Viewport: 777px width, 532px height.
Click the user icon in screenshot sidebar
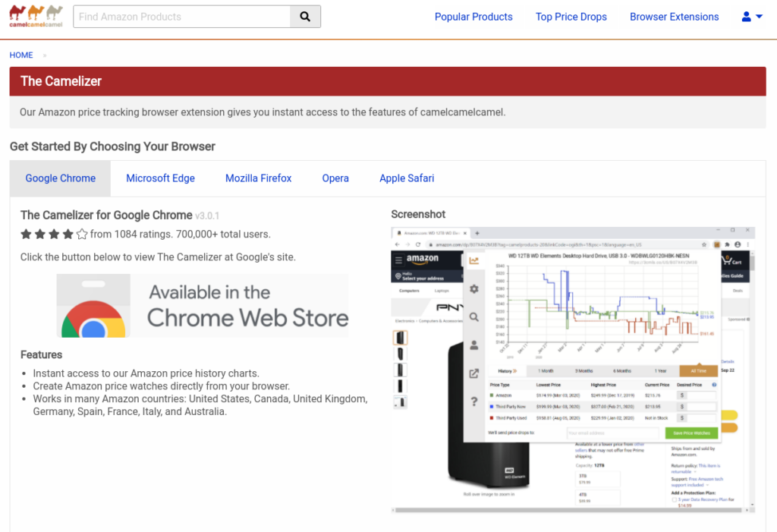point(474,345)
